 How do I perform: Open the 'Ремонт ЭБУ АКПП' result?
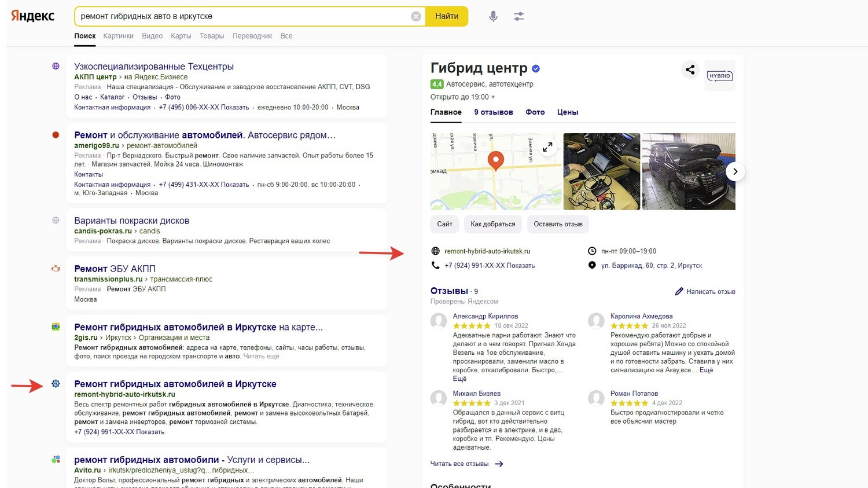115,269
